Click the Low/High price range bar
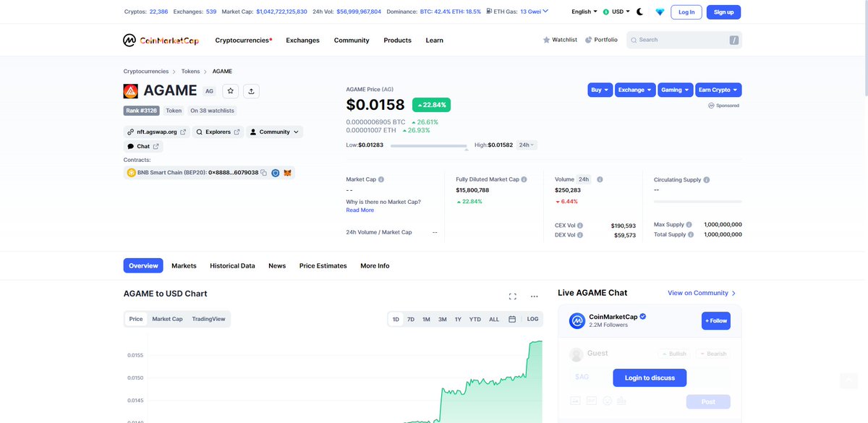 (429, 146)
